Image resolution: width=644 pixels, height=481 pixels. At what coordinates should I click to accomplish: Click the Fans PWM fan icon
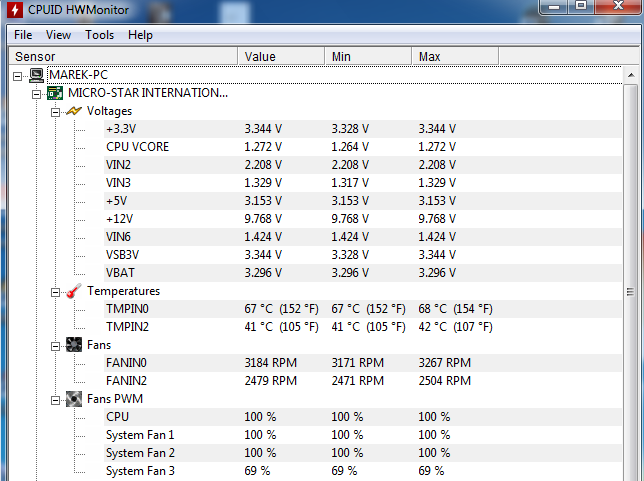(74, 399)
